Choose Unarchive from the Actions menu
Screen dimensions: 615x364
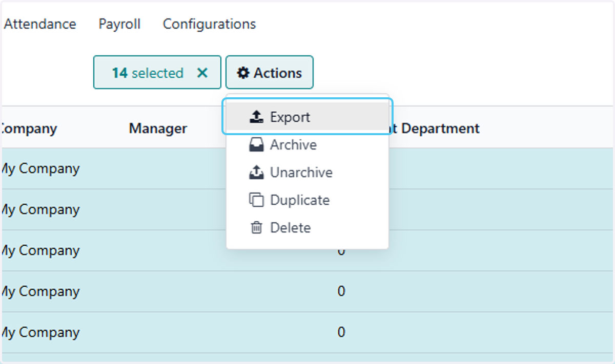coord(307,173)
